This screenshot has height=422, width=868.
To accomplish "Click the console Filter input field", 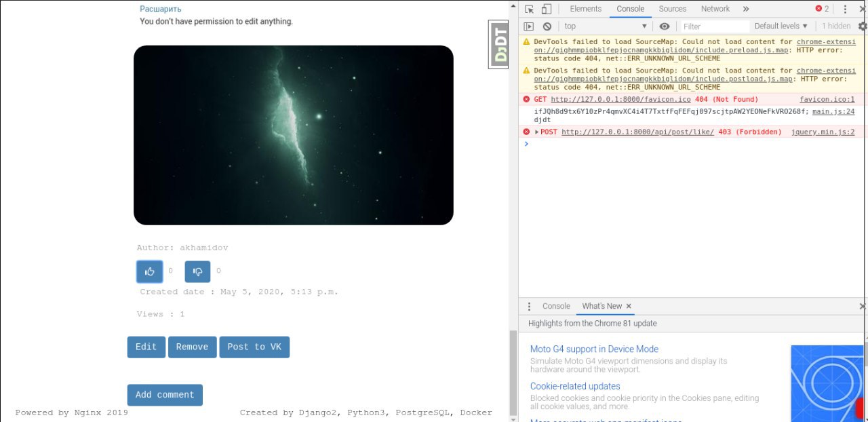I will (x=715, y=26).
